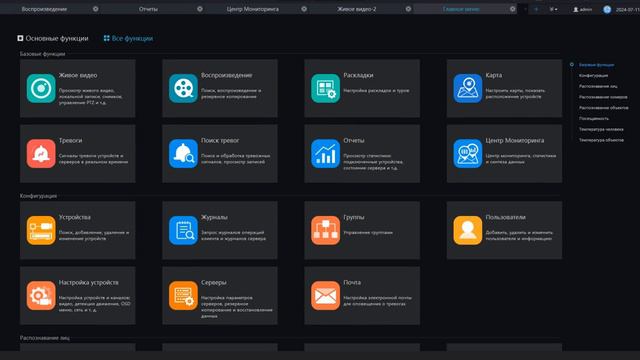Switch to the Воспроизведение tab
Viewport: 640px width, 360px height.
click(x=44, y=9)
